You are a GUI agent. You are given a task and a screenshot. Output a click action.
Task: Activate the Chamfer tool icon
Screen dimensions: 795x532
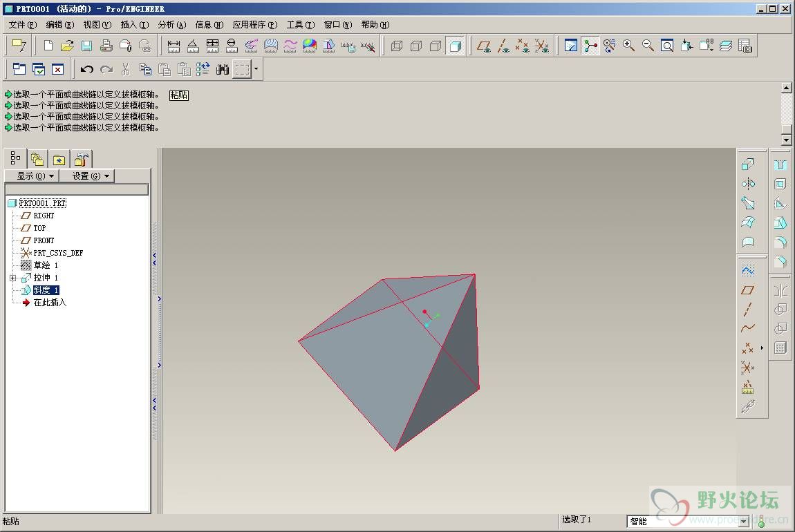click(780, 261)
